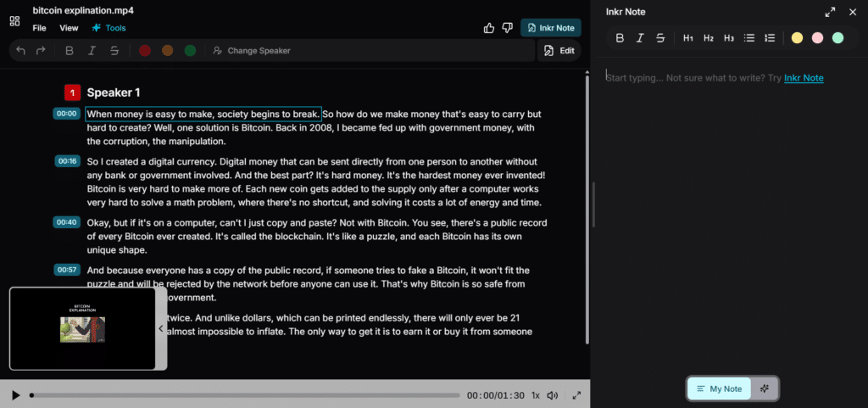868x408 pixels.
Task: Open the Change Speaker selector
Action: (252, 51)
